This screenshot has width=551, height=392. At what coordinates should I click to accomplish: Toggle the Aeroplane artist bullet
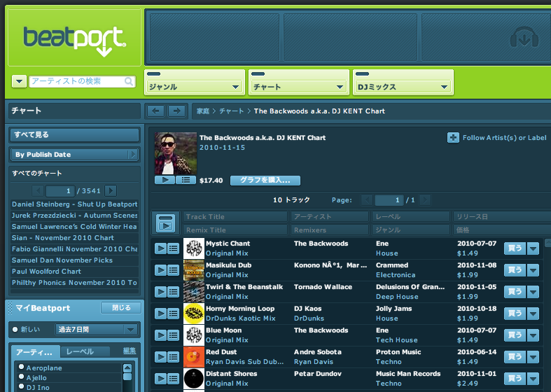tap(22, 367)
